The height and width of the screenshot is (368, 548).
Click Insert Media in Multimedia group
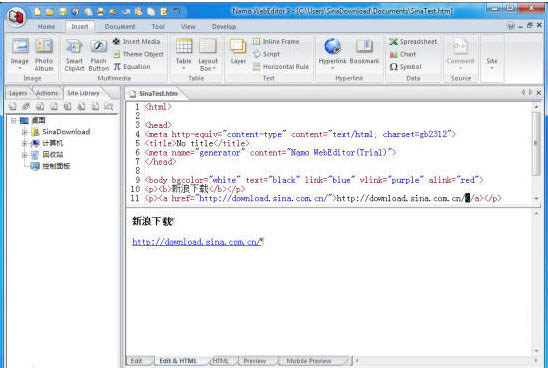pyautogui.click(x=136, y=41)
